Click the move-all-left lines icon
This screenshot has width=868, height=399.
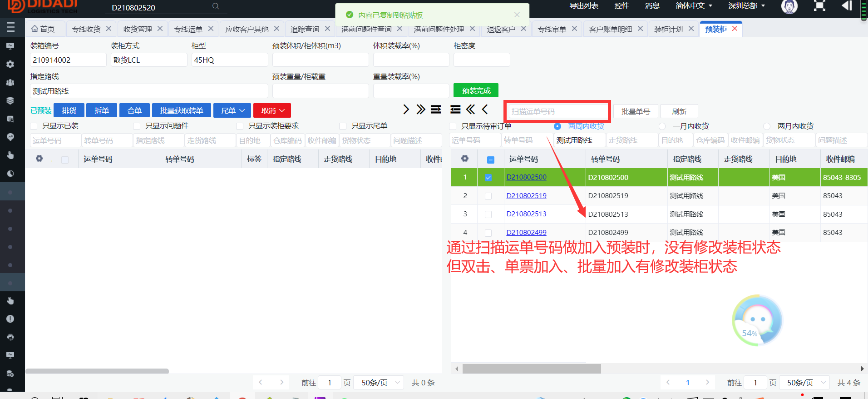pos(455,110)
